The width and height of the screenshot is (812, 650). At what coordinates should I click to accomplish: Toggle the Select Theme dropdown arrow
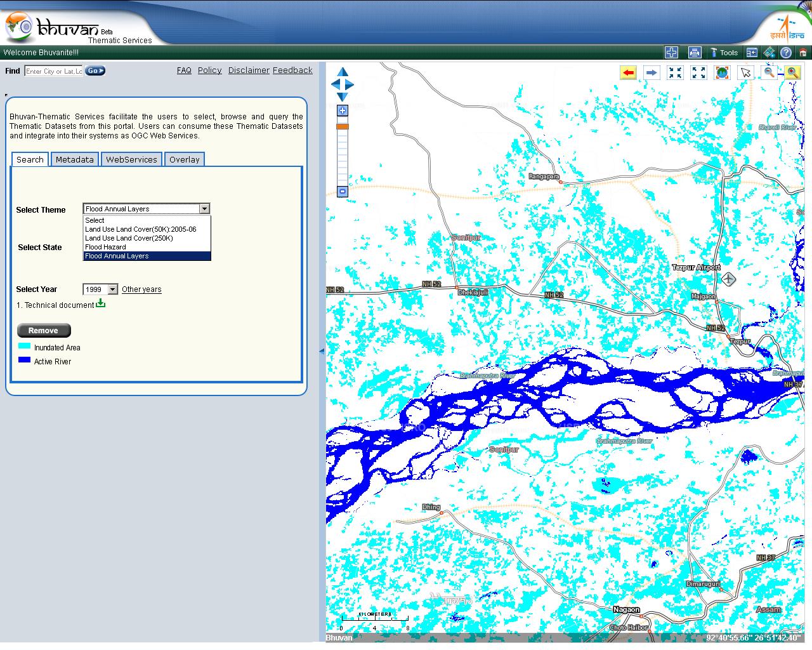click(x=204, y=209)
